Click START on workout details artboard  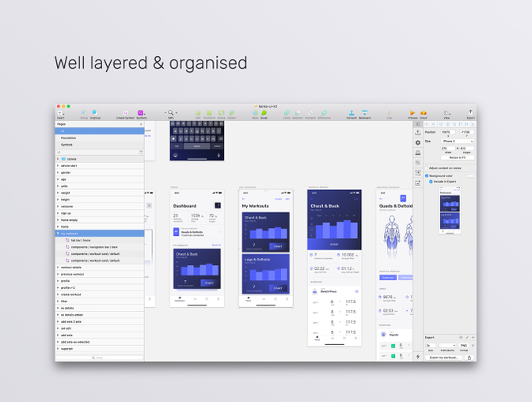(x=334, y=245)
